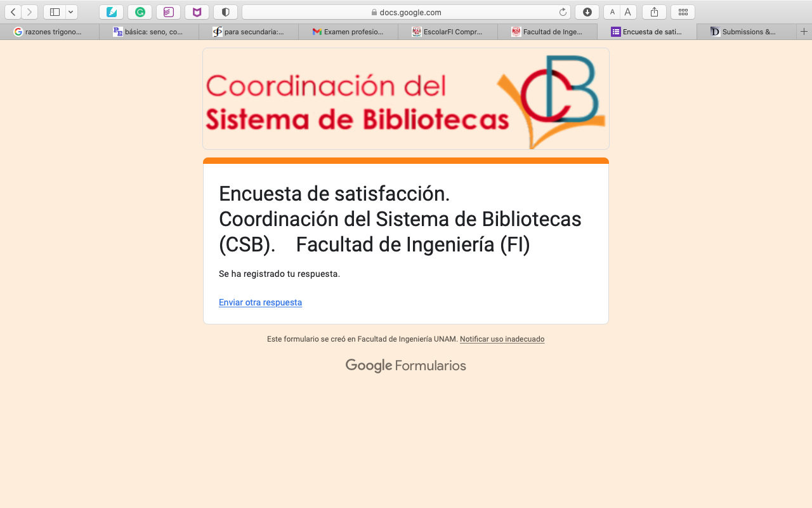Screen dimensions: 812x508
Task: Open the Google Formularios logo link
Action: click(x=406, y=366)
